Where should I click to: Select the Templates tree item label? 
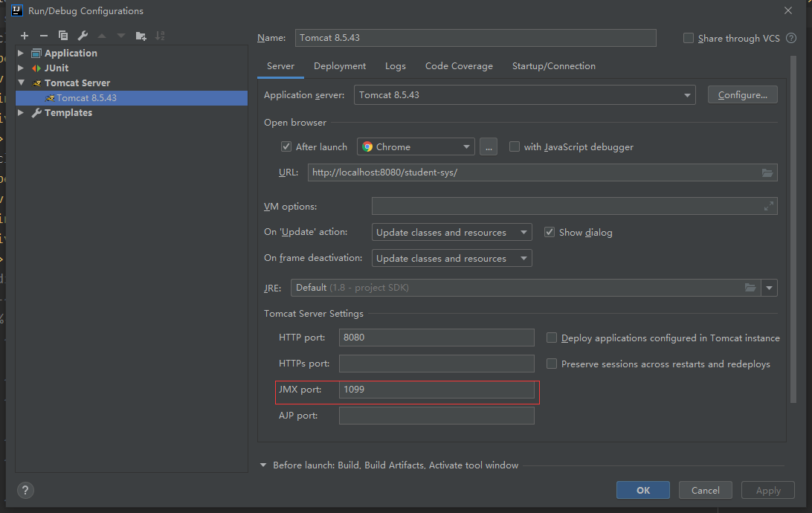pyautogui.click(x=68, y=112)
